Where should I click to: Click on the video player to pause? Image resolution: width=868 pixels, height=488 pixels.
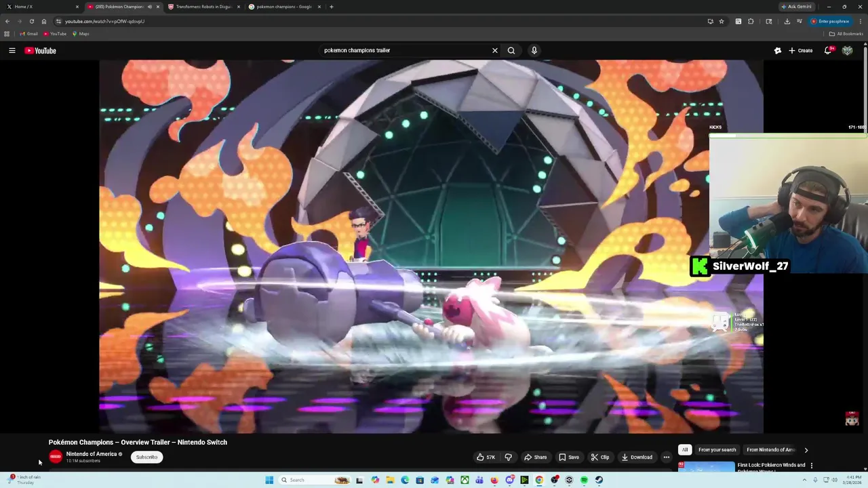(431, 246)
